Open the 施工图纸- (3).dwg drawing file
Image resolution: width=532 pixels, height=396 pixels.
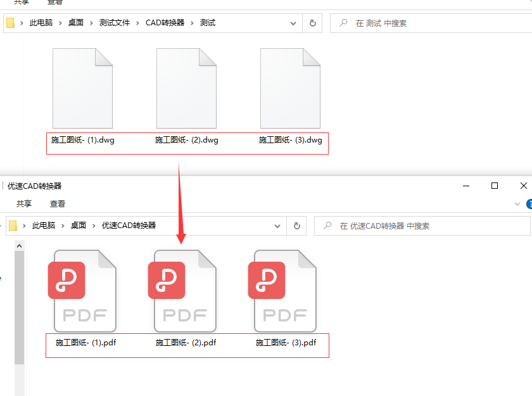pos(291,87)
